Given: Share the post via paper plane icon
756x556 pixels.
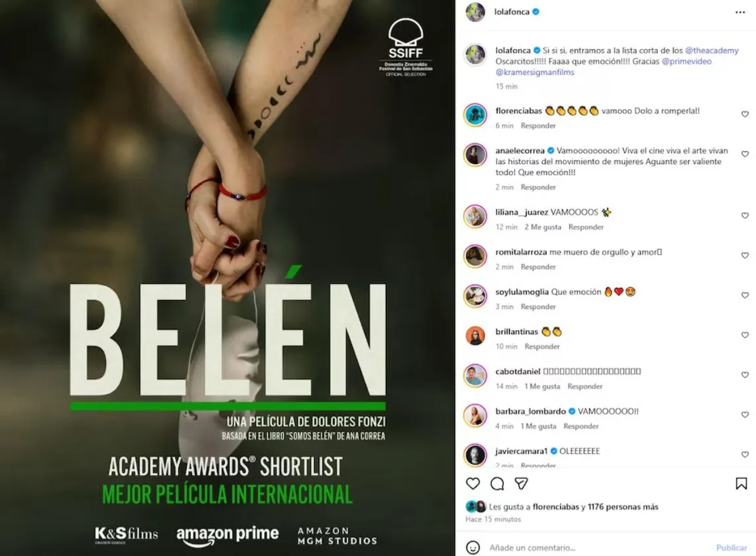Looking at the screenshot, I should [521, 483].
